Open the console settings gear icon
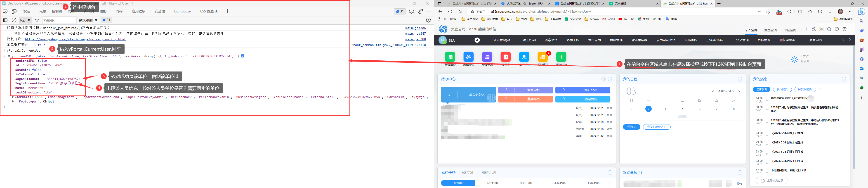Viewport: 868px width, 188px height. click(x=428, y=20)
